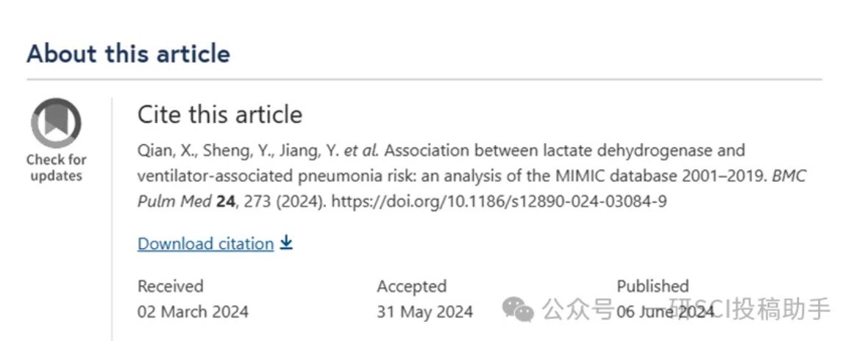Click the WeChat logo in the watermark
Screen dimensions: 868x341
518,309
